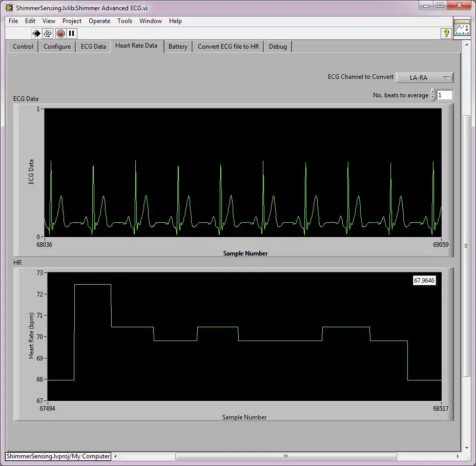Click the vertical scrollbar down arrow
Screen dimensions: 476x466
click(x=467, y=448)
